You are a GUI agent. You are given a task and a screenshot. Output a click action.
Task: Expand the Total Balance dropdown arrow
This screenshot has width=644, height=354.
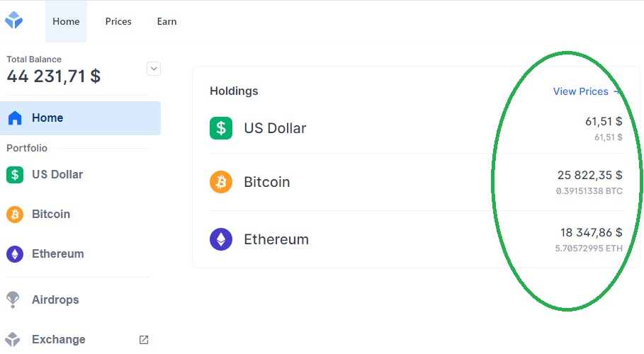click(x=154, y=69)
